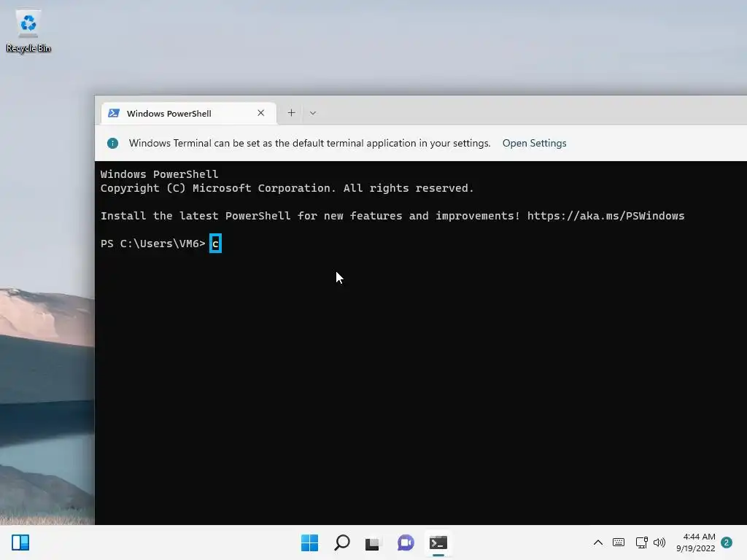Open taskbar Search
Viewport: 747px width, 560px height.
click(341, 542)
